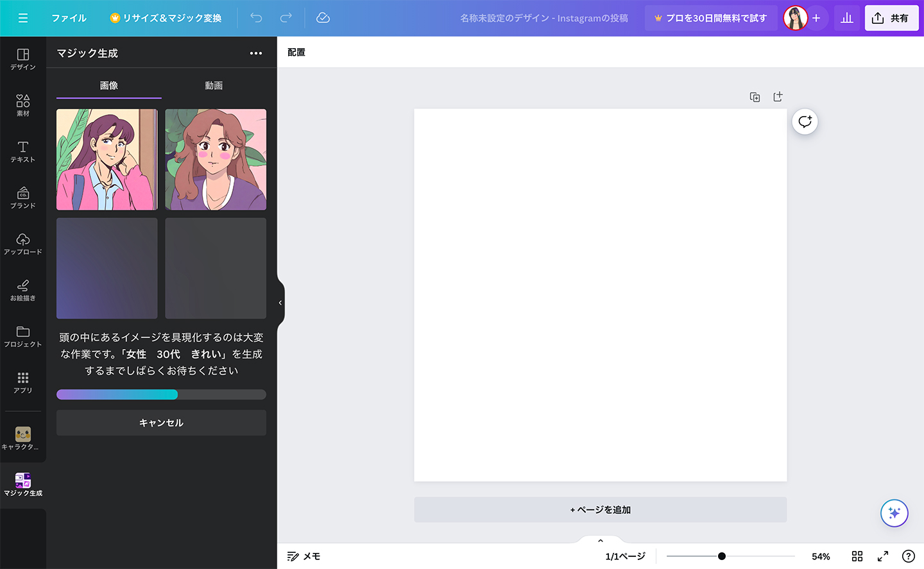Open the help question mark icon
Viewport: 924px width, 569px height.
909,556
